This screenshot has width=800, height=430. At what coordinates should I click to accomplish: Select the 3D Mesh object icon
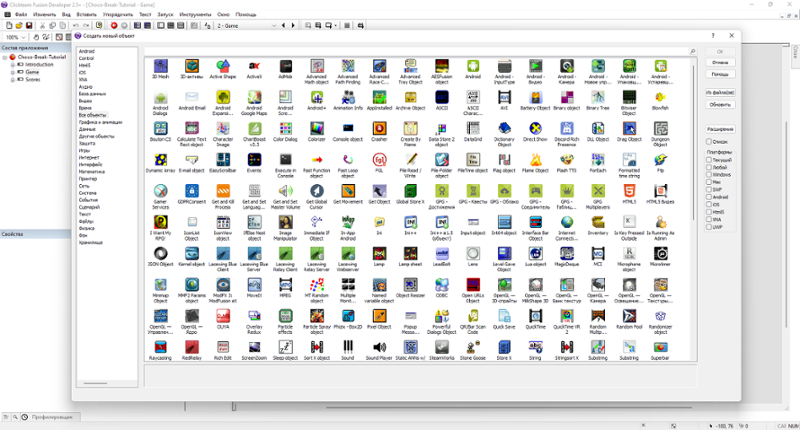pyautogui.click(x=160, y=66)
